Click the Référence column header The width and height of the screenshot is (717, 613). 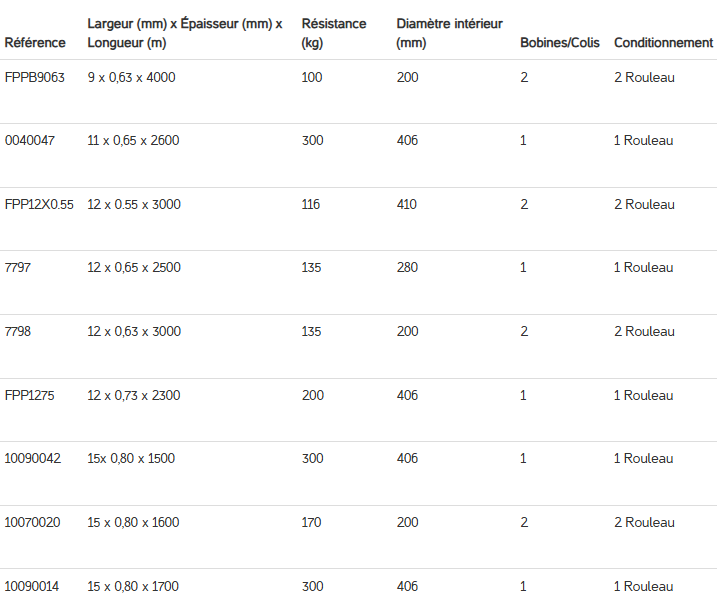35,43
